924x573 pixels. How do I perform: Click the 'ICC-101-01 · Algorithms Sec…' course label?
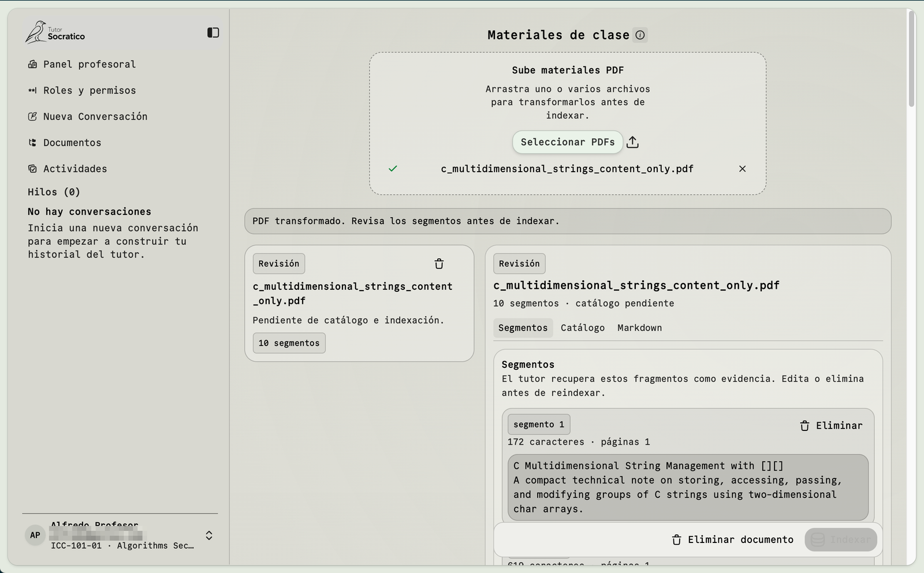coord(122,545)
